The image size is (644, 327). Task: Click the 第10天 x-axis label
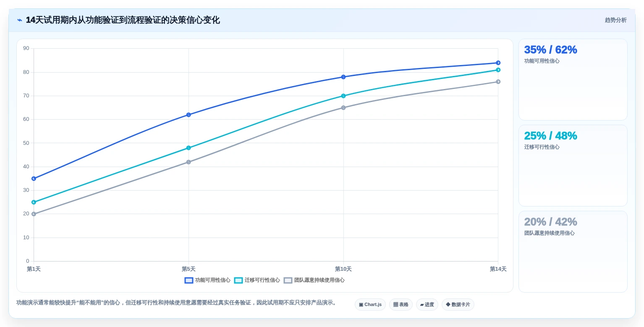[x=343, y=269]
